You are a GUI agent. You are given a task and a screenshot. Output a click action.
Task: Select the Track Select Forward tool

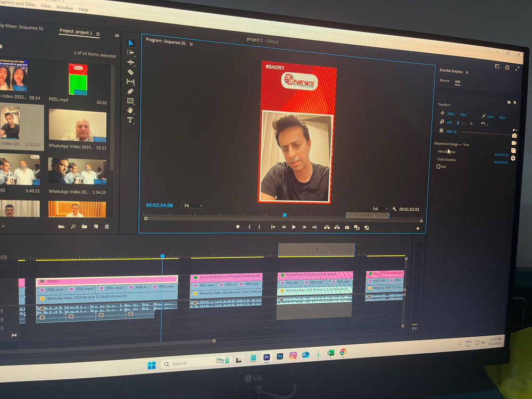coord(131,53)
